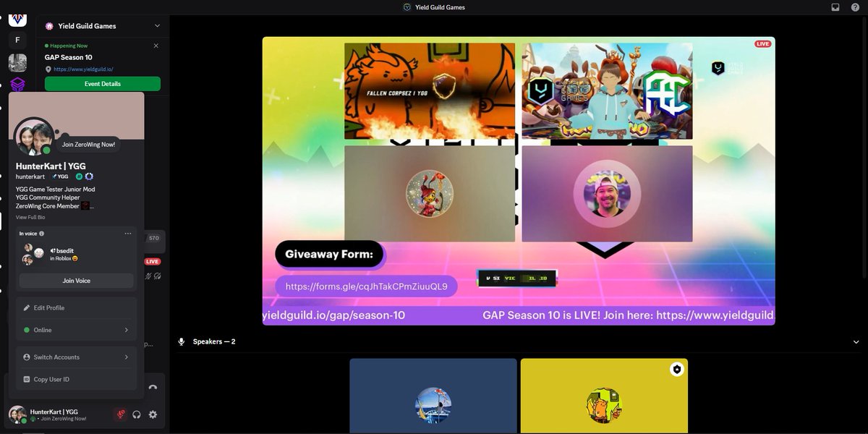Viewport: 868px width, 434px height.
Task: Open the Inbox icon in title bar
Action: (x=835, y=7)
